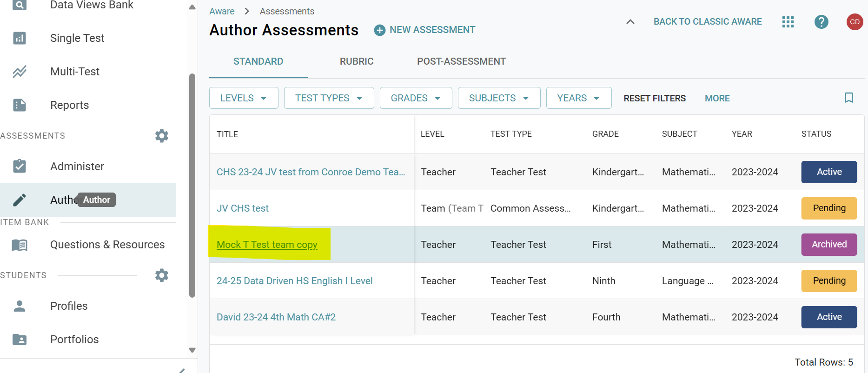Open Multi-Test trend line icon
The image size is (868, 373).
tap(20, 72)
